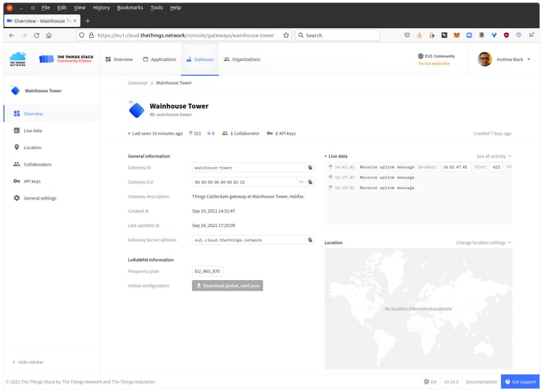
Task: Select the 14:33:41 uplink message row
Action: (x=419, y=188)
